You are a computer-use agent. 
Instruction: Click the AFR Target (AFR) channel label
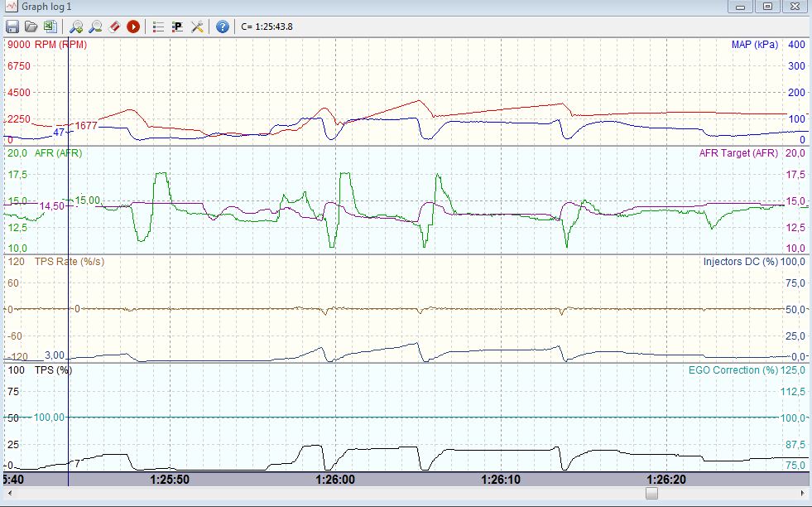coord(738,153)
